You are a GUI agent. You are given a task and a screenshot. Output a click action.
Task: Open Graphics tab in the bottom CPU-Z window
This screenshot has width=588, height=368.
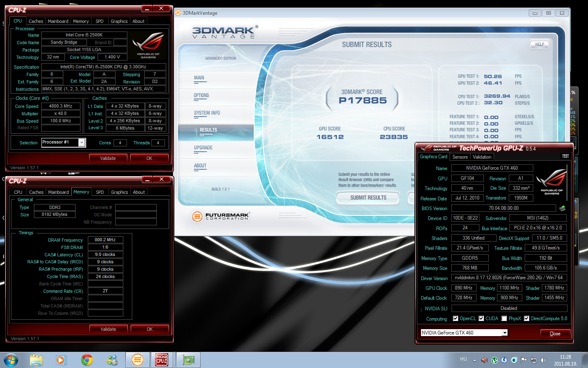[120, 192]
